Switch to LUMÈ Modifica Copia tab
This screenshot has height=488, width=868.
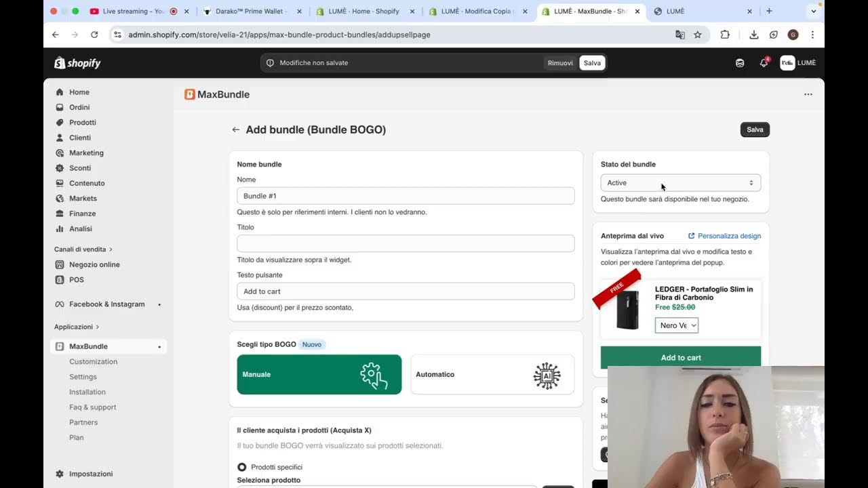477,12
